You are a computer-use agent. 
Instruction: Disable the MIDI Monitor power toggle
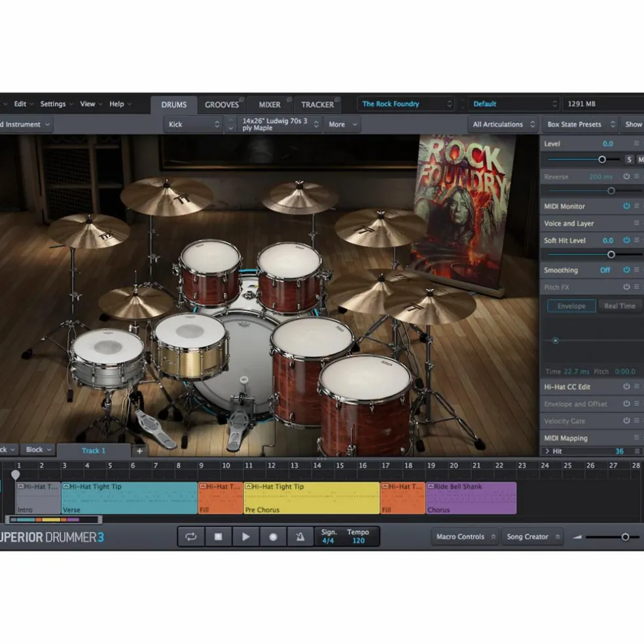click(x=626, y=206)
